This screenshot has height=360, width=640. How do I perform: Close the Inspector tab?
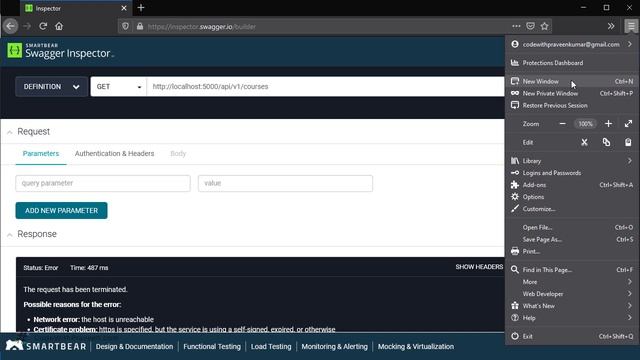coord(124,8)
